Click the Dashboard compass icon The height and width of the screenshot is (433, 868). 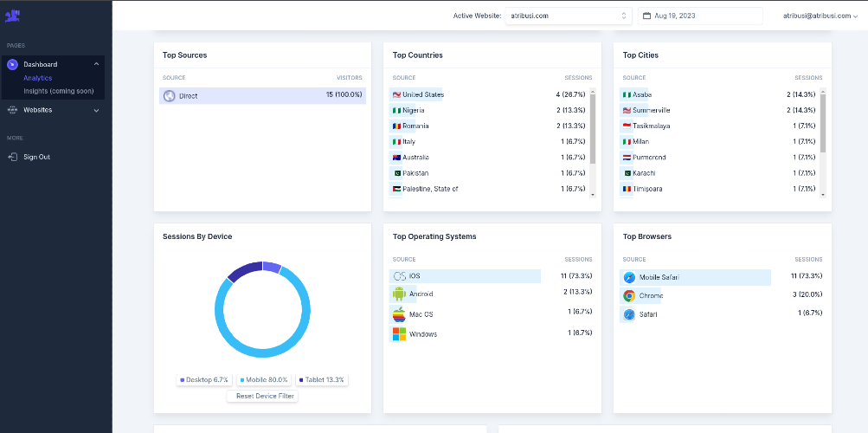(x=12, y=65)
